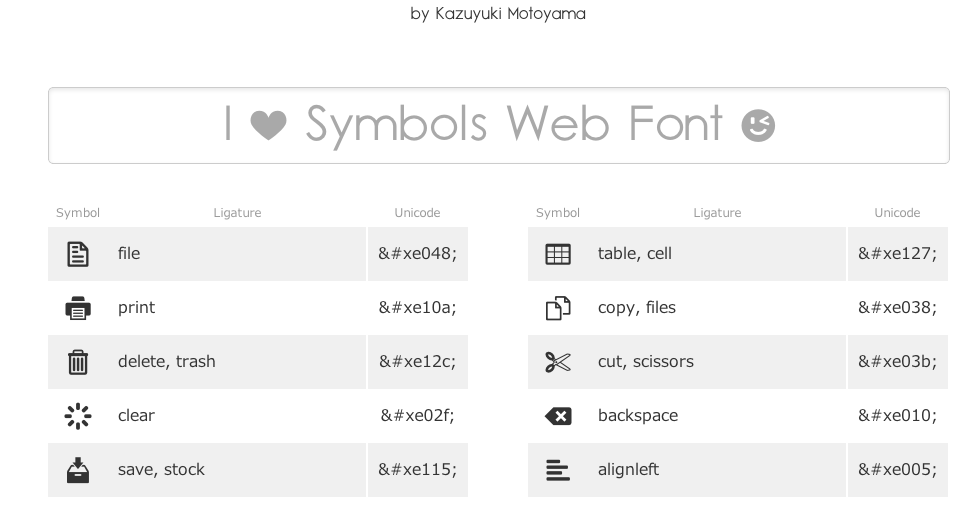The height and width of the screenshot is (512, 975).
Task: Select the clear spinner icon
Action: (78, 416)
